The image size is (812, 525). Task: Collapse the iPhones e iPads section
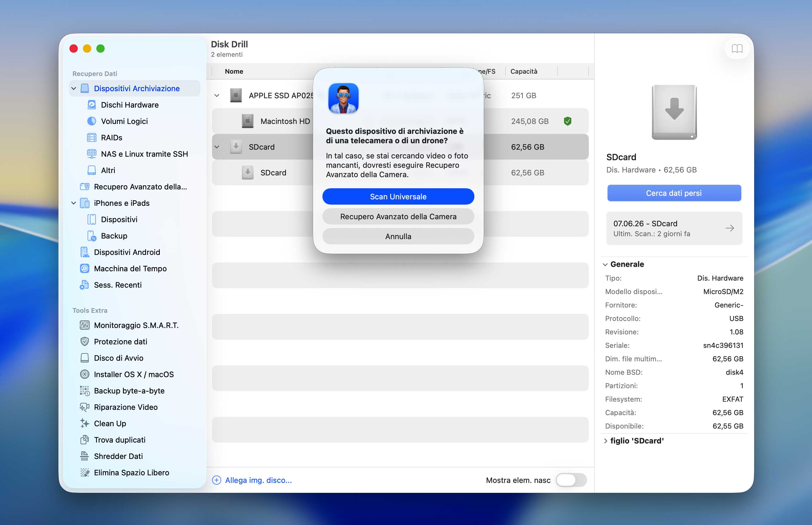(74, 203)
